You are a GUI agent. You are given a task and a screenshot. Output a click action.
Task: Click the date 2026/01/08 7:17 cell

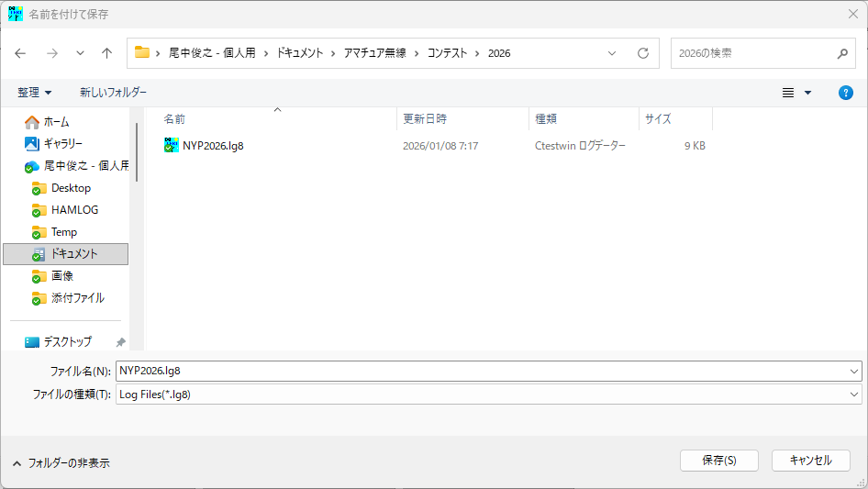[x=440, y=146]
